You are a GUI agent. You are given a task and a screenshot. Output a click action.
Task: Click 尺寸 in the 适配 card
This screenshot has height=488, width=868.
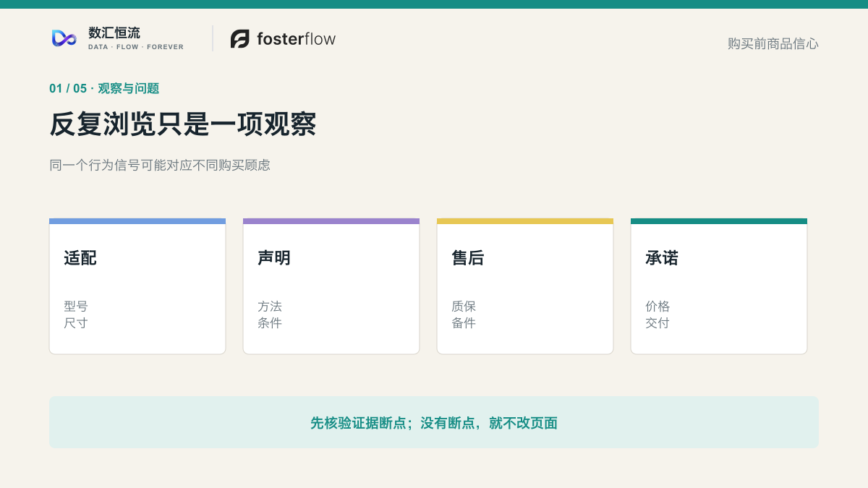76,323
